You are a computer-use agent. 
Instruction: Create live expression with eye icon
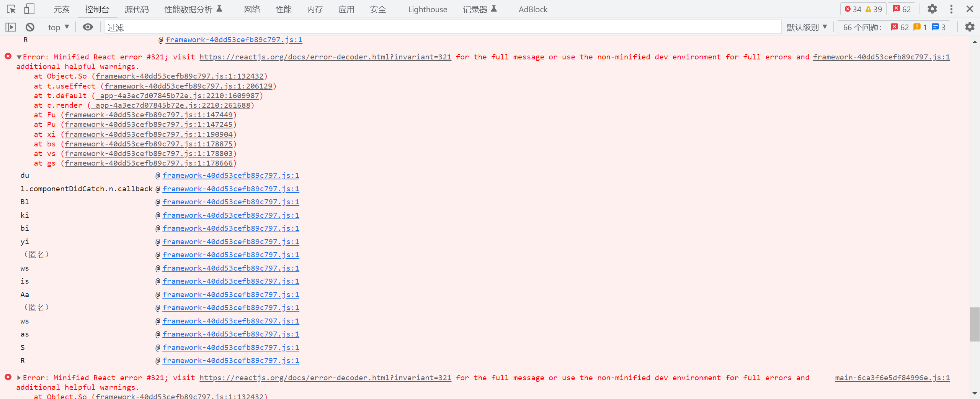point(88,27)
